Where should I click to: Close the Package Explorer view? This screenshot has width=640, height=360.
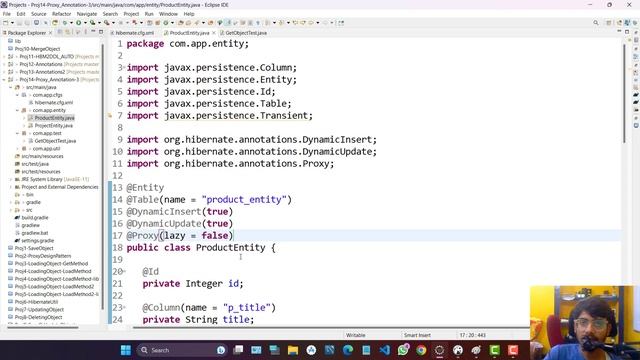[x=50, y=33]
